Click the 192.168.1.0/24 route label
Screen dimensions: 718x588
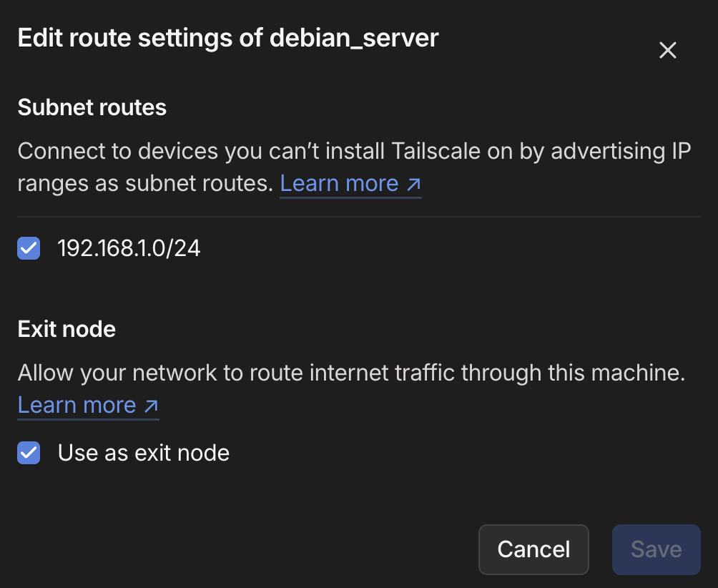[x=129, y=248]
